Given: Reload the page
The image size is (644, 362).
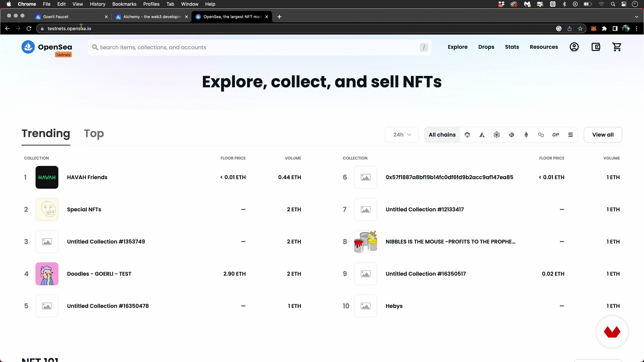Looking at the screenshot, I should click(29, 28).
